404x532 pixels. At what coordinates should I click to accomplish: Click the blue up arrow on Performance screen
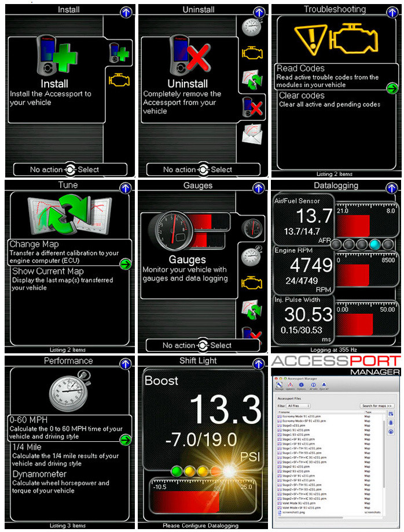126,364
